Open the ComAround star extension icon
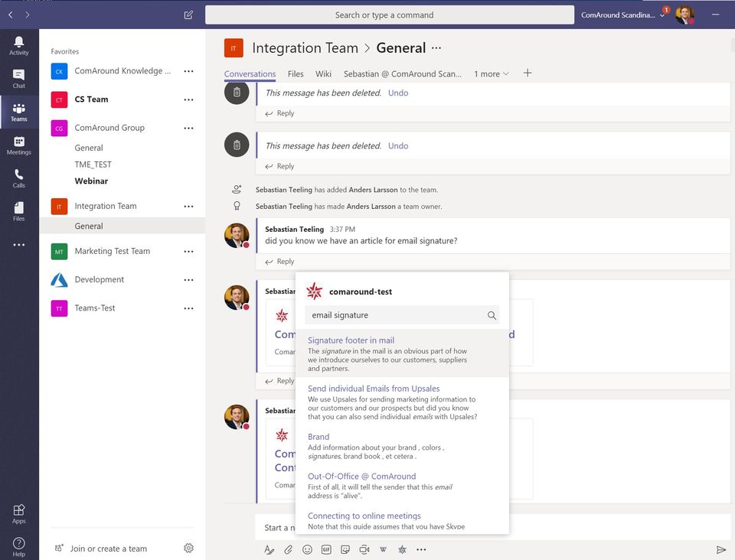 coord(402,549)
